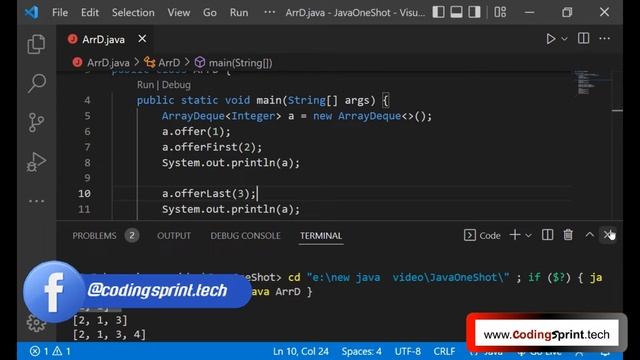This screenshot has width=640, height=360.
Task: Click the editor minimap
Action: [x=588, y=82]
